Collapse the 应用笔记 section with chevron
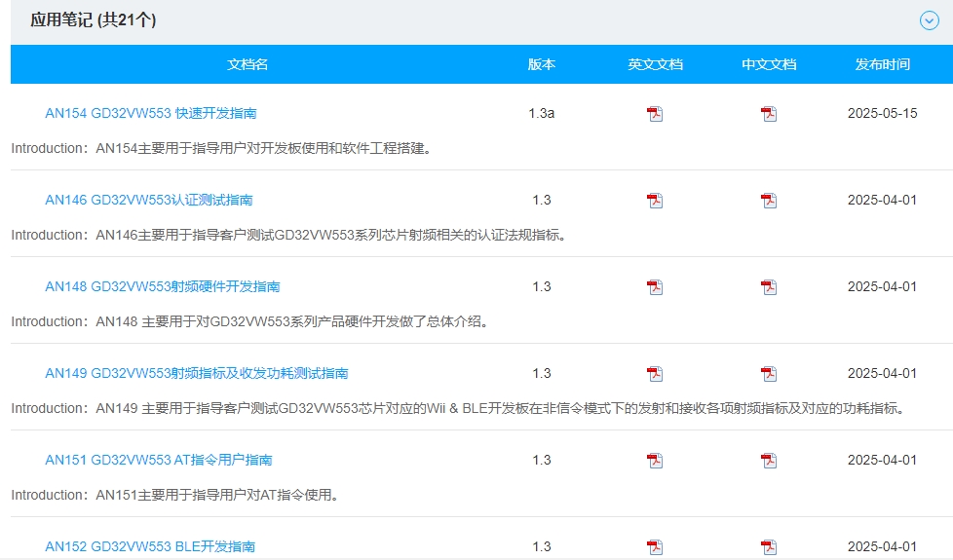The width and height of the screenshot is (953, 560). click(929, 20)
